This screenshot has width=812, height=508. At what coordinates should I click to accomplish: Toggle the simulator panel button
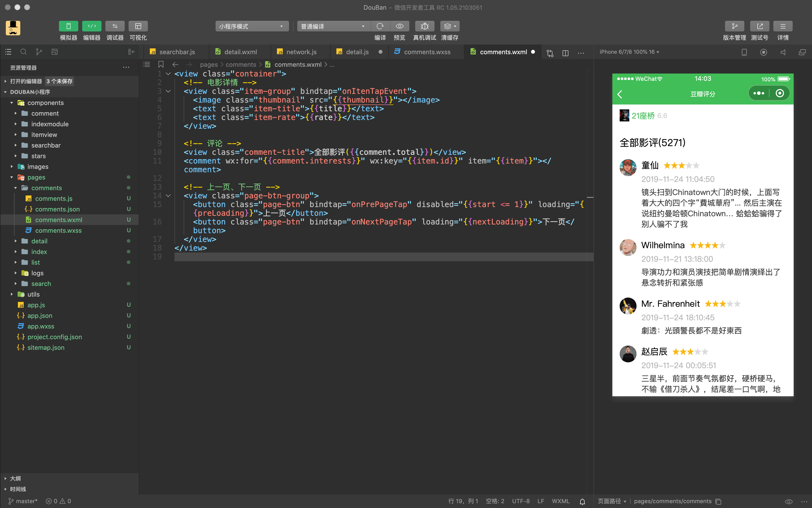tap(68, 26)
